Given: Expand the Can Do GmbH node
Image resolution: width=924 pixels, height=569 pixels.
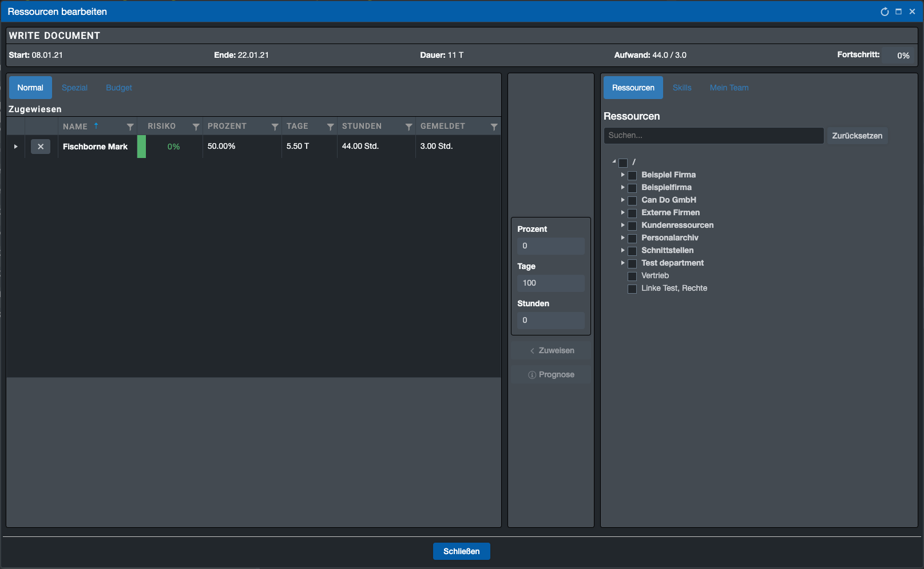Looking at the screenshot, I should point(623,200).
